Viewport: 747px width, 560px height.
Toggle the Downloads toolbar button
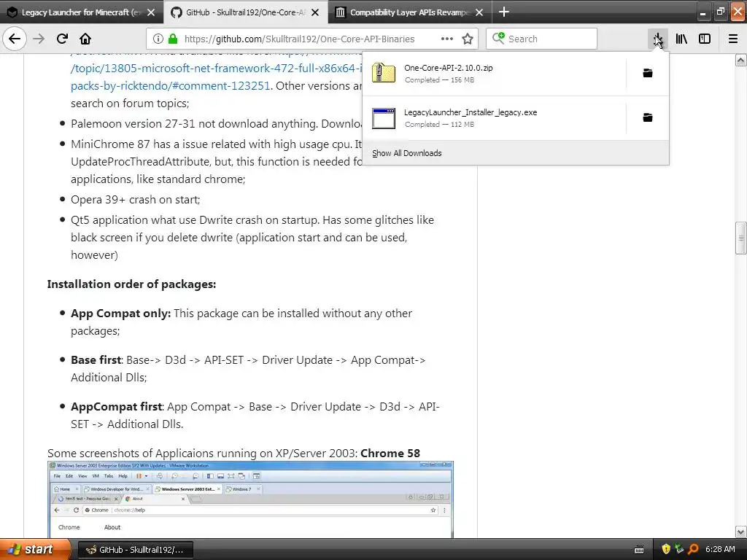pos(657,39)
